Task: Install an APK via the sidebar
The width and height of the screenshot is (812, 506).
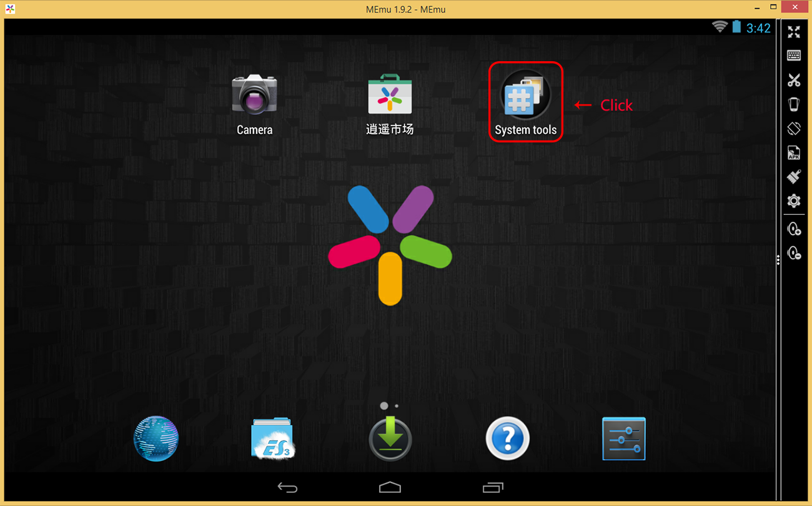Action: (x=793, y=152)
